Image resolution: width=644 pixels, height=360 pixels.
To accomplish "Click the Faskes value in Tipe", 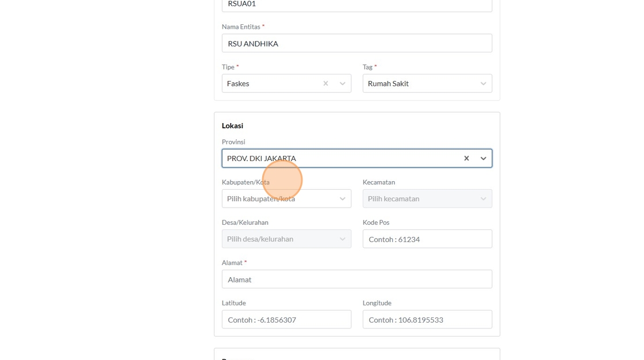I will coord(238,83).
